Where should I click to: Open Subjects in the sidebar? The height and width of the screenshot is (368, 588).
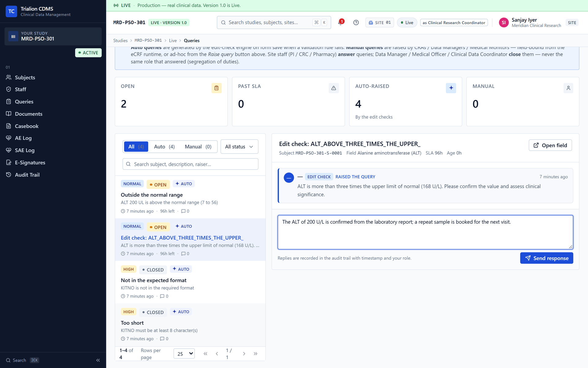point(53,77)
